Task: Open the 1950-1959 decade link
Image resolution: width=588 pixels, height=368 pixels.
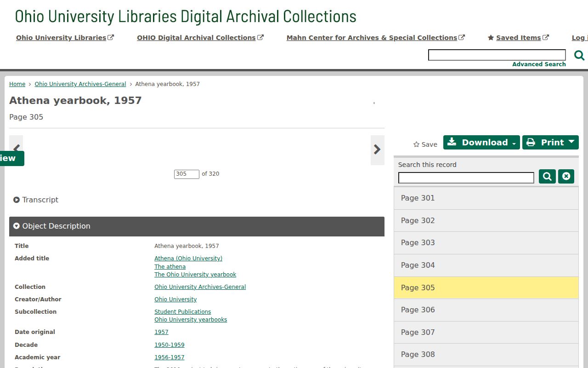Action: pos(169,345)
